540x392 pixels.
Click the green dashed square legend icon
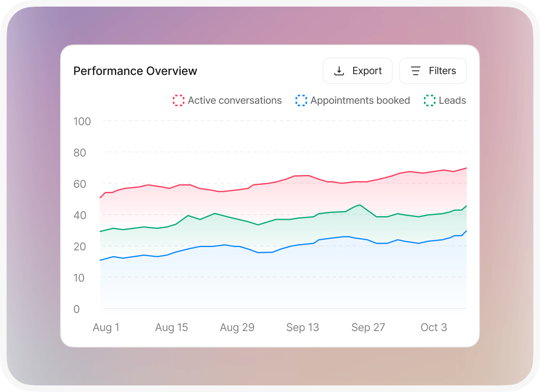[x=430, y=100]
